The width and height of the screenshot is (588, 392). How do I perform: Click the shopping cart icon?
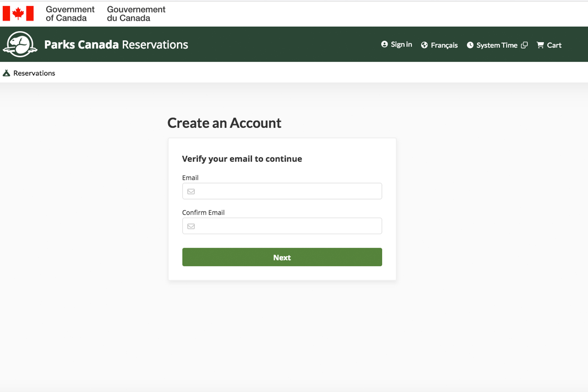(x=540, y=45)
